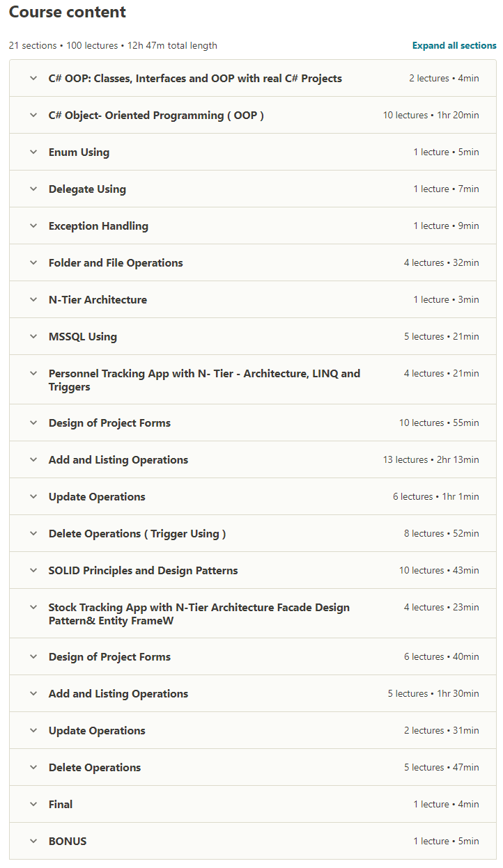Screen dimensions: 503x868
Task: Open Stock Tracking App with N-Tier section
Action: 253,613
